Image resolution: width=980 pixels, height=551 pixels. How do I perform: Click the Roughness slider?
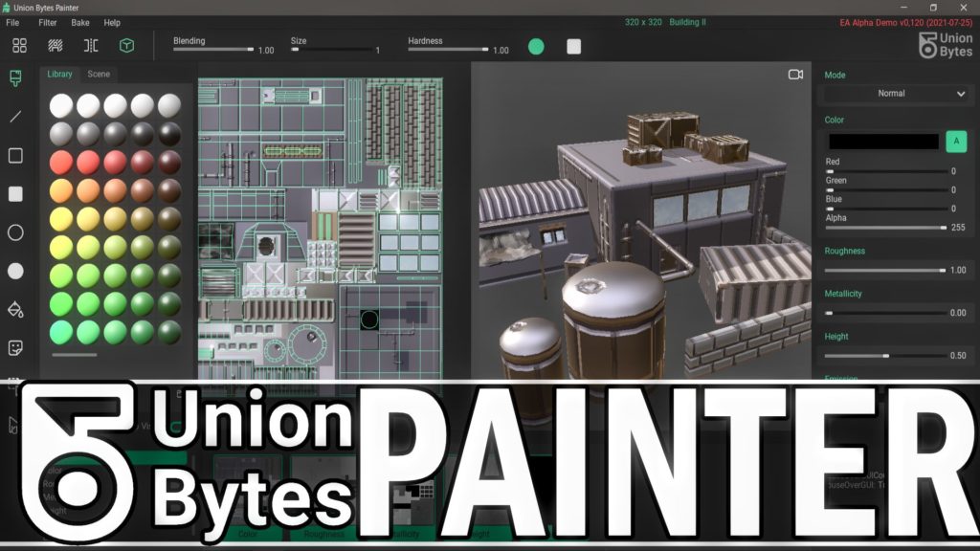click(x=885, y=271)
